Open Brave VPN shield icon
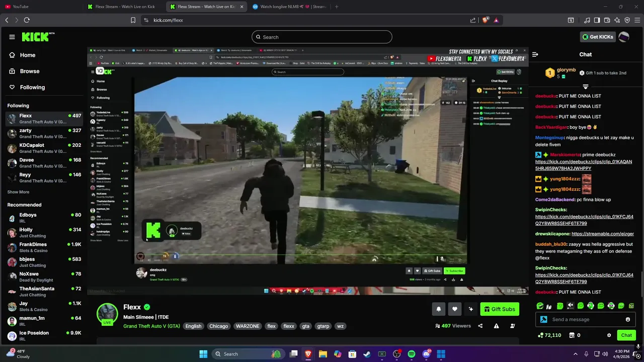644x362 pixels. [x=627, y=20]
